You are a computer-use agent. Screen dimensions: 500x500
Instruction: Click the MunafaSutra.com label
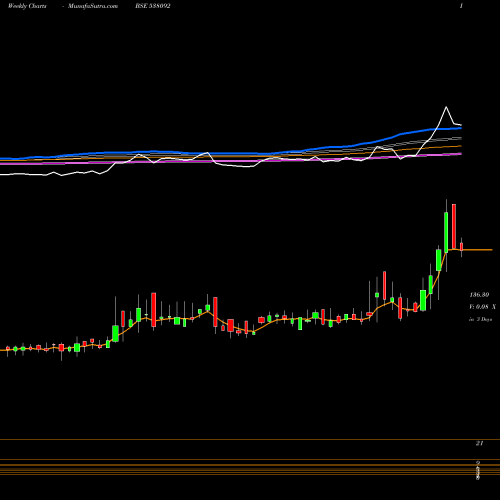93,6
